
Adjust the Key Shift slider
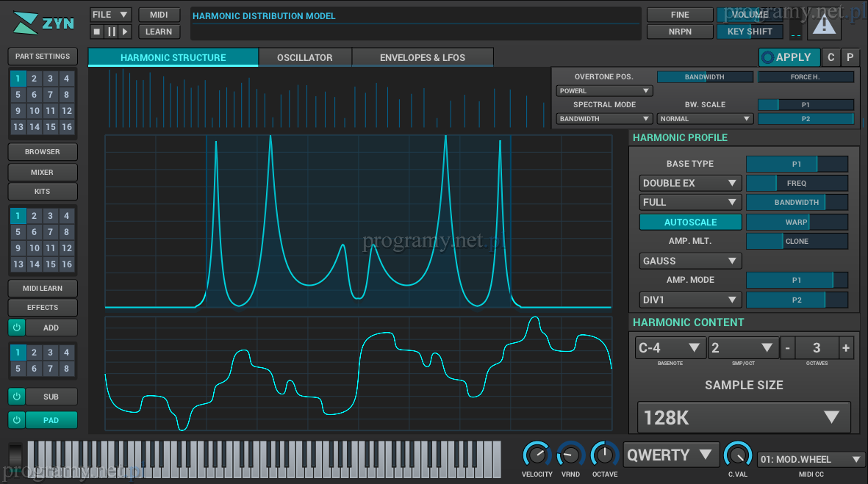click(x=749, y=32)
